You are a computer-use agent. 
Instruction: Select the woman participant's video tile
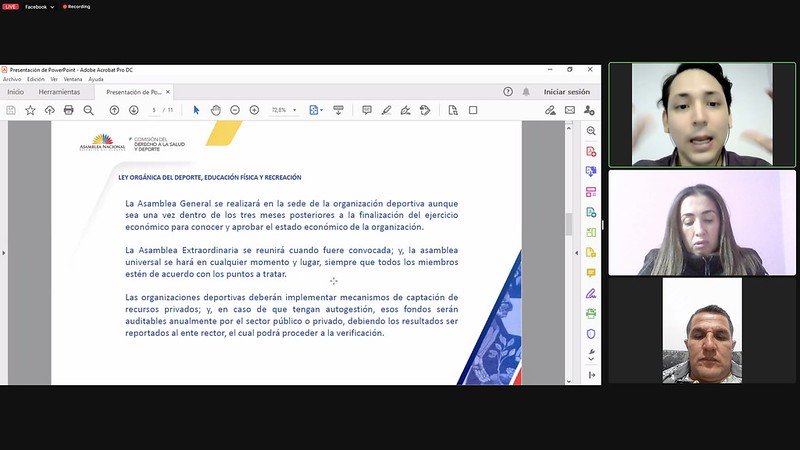(702, 222)
